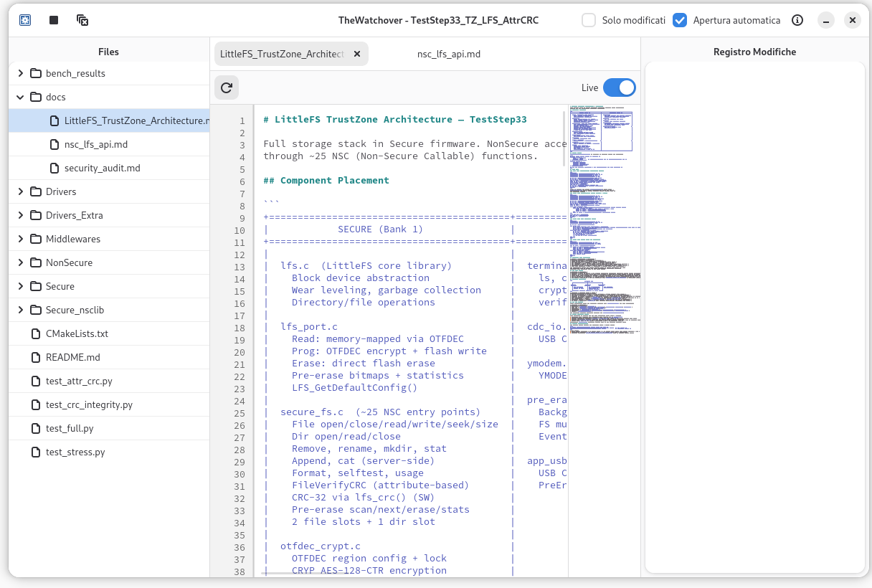Click the reload refresh button above editor
The width and height of the screenshot is (872, 588).
click(x=227, y=87)
